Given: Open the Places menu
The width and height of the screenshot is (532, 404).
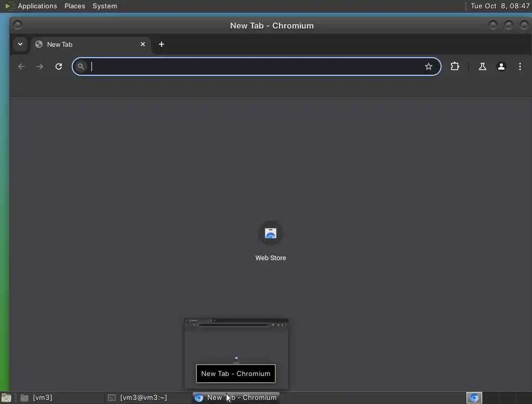Looking at the screenshot, I should [75, 6].
